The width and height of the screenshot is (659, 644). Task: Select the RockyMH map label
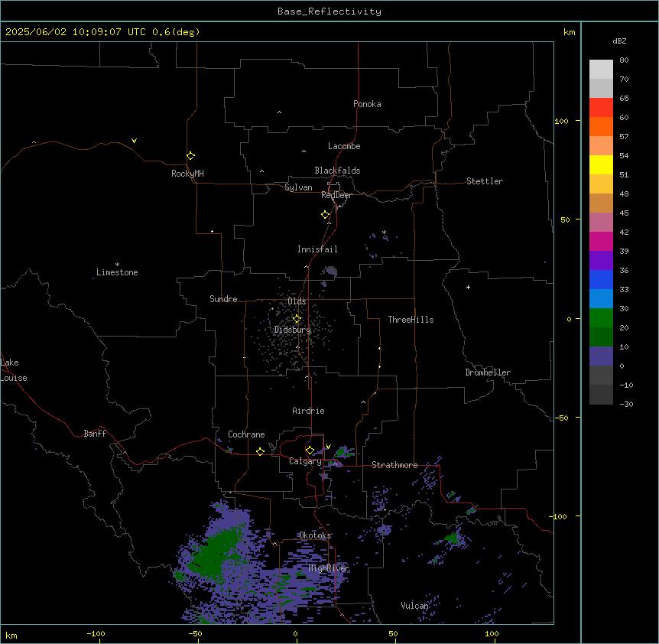click(187, 174)
